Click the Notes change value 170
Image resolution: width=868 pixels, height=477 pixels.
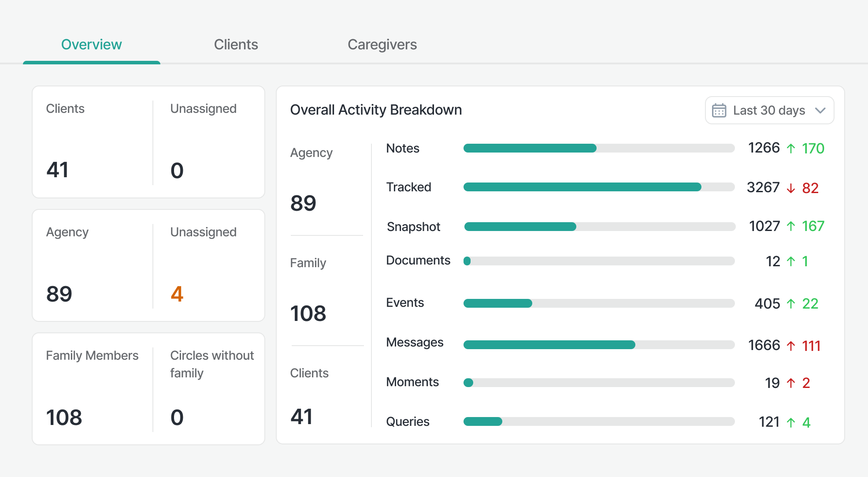coord(813,149)
